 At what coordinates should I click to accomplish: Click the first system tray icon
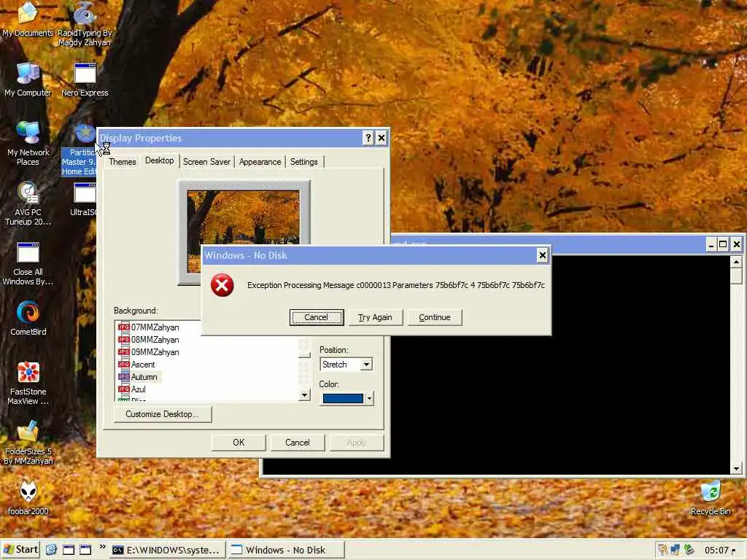click(x=662, y=550)
